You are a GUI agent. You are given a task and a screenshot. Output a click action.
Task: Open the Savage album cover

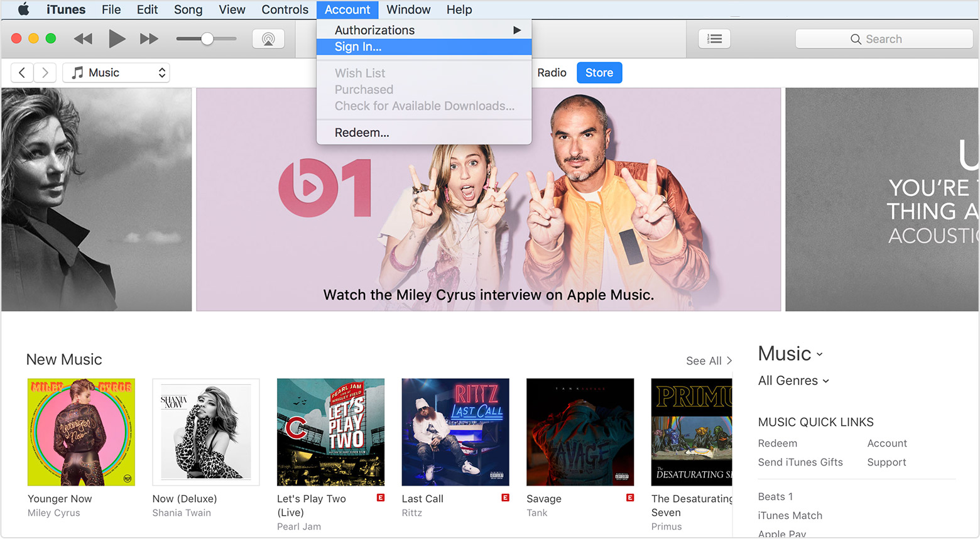[x=580, y=432]
